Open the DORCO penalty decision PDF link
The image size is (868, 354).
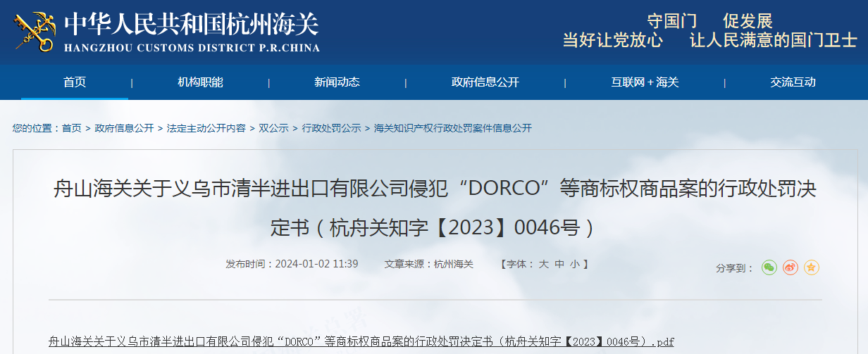pos(361,342)
